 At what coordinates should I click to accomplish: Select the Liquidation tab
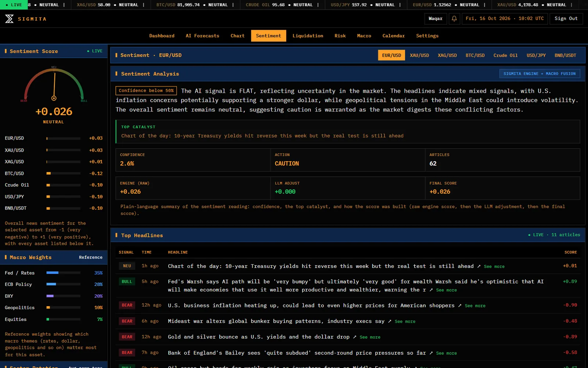coord(308,36)
